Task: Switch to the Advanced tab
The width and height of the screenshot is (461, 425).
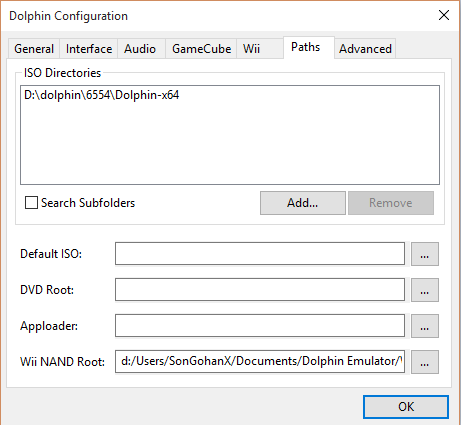Action: tap(365, 49)
